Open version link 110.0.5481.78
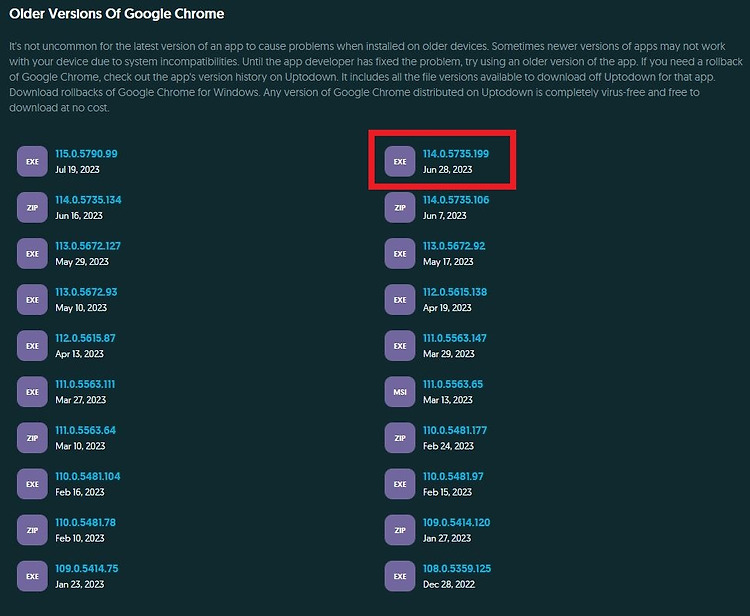Image resolution: width=750 pixels, height=616 pixels. 85,522
